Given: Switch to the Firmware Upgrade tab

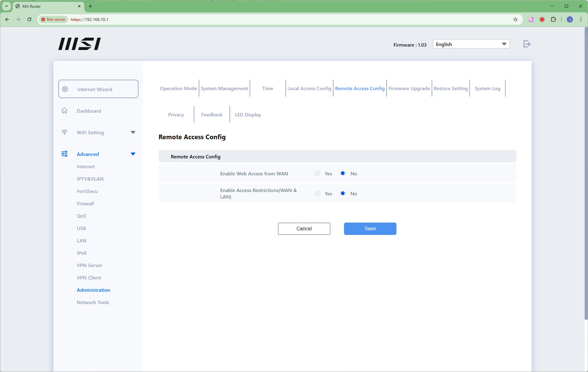Looking at the screenshot, I should point(409,89).
